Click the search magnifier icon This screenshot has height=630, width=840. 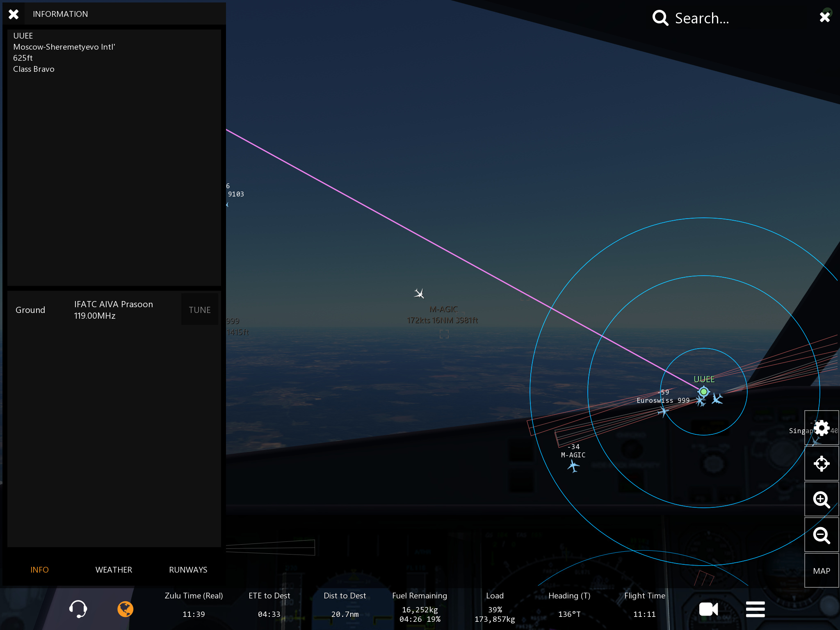[x=660, y=18]
